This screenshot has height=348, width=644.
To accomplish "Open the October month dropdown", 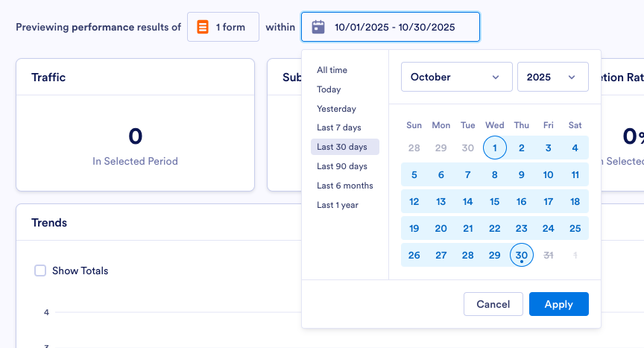I will [x=456, y=77].
